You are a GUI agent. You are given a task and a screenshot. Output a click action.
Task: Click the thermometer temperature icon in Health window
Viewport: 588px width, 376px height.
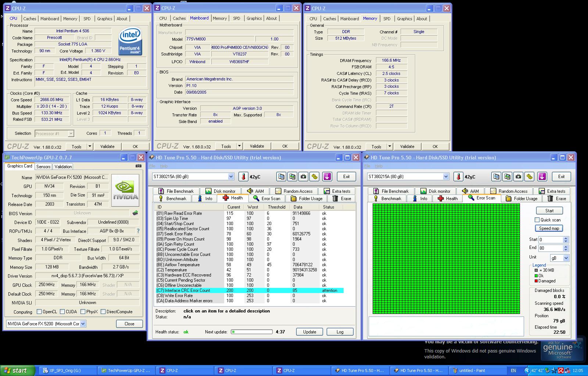(x=243, y=177)
